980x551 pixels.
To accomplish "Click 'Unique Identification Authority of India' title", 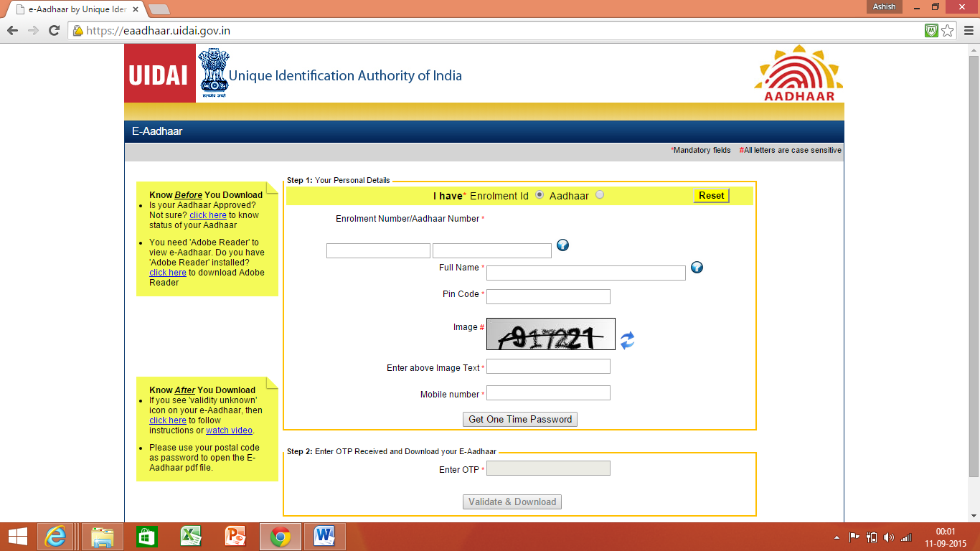I will 345,75.
